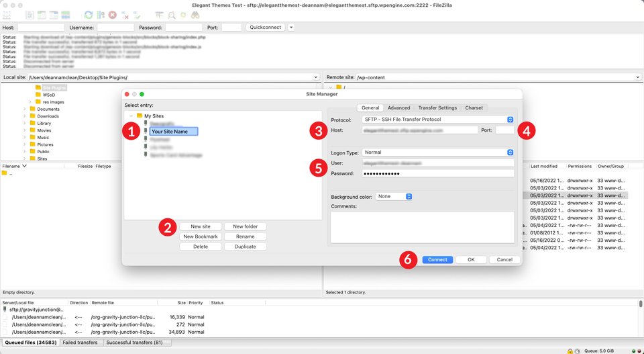Click the synchronized browsing toolbar icon

point(183,14)
